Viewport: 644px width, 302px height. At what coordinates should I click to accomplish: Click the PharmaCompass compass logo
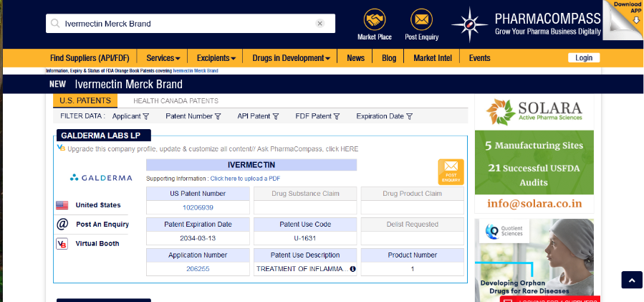469,24
